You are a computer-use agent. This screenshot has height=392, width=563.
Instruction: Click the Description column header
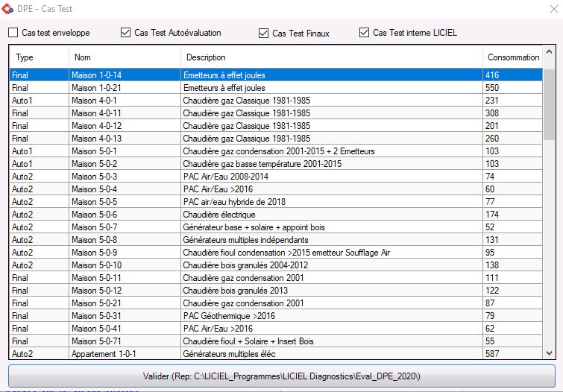coord(331,57)
